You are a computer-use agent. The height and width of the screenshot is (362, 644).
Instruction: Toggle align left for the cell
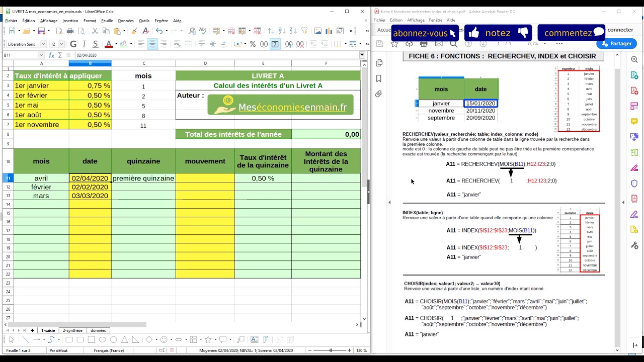[x=141, y=44]
